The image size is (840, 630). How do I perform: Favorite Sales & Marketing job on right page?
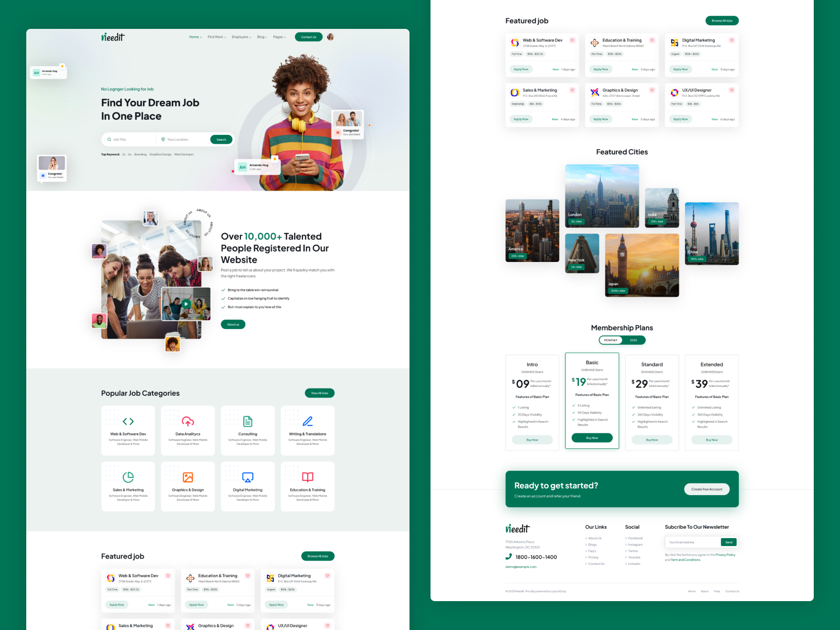click(572, 90)
